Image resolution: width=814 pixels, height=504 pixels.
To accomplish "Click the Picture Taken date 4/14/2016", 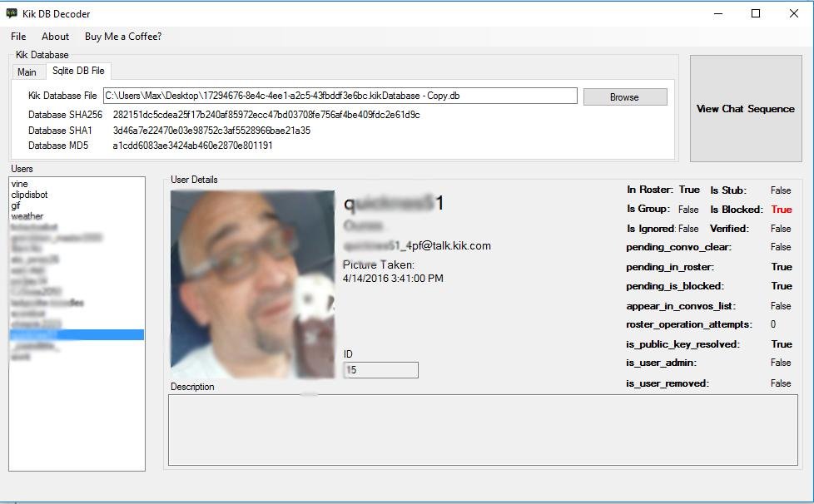I will [393, 279].
